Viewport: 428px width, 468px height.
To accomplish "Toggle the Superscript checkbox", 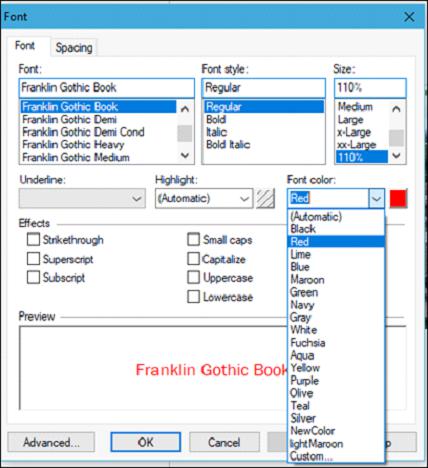I will click(x=33, y=259).
